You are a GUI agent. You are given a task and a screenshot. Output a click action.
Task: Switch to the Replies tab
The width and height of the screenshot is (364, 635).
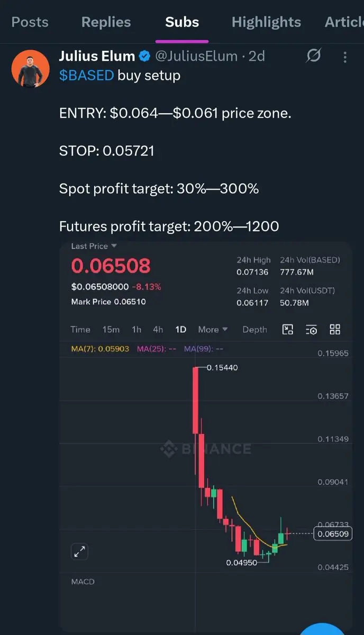[106, 22]
